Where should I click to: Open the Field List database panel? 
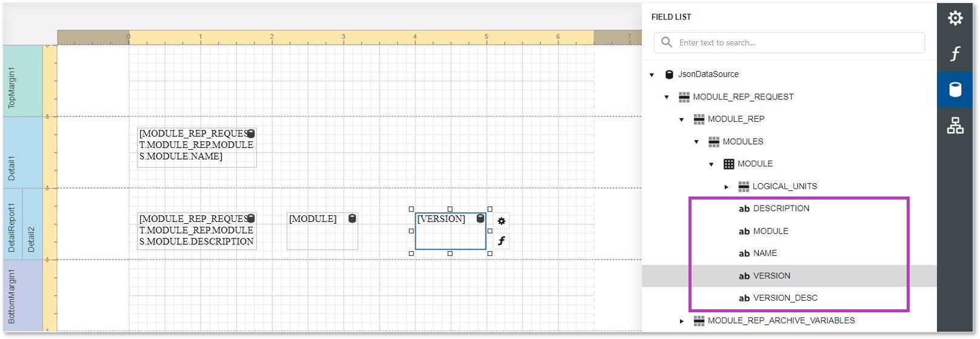coord(955,90)
